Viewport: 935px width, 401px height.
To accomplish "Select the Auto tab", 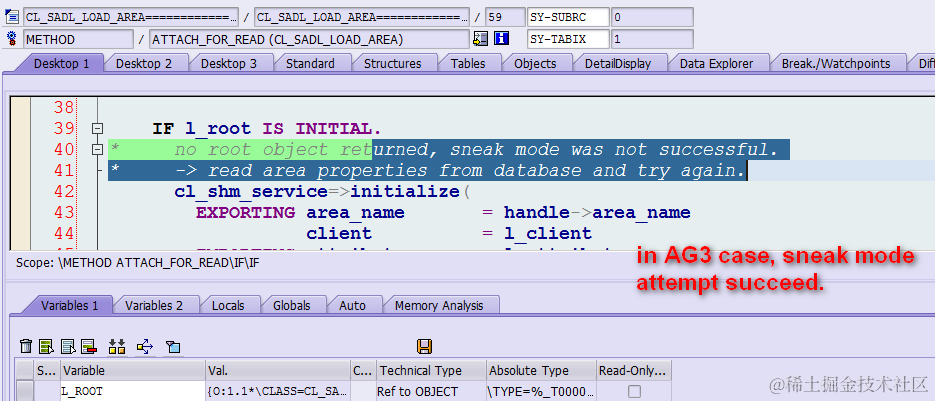I will 352,306.
